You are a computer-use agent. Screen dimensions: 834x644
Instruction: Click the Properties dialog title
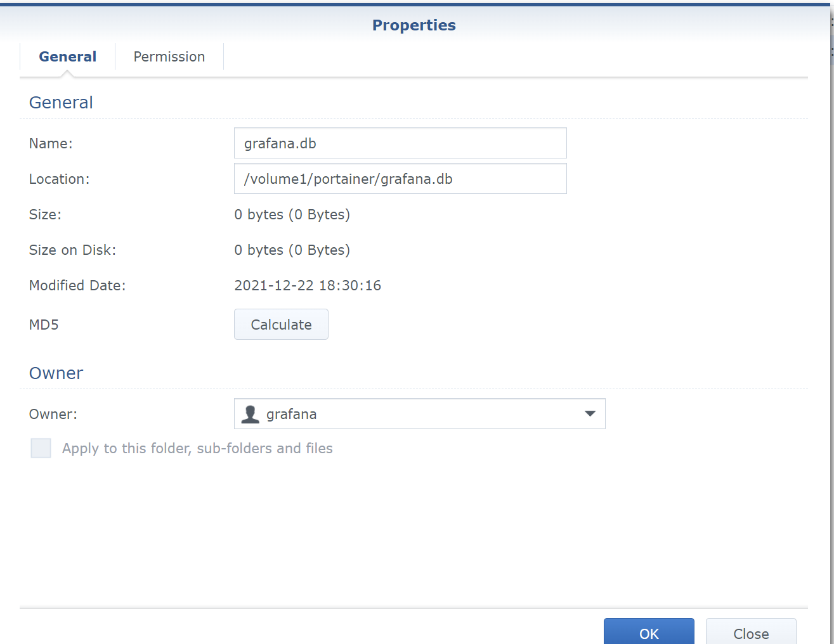point(414,25)
